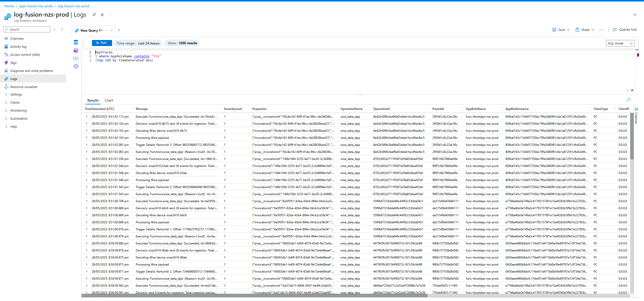Change the KQL mode dropdown
644x301 pixels.
[620, 43]
